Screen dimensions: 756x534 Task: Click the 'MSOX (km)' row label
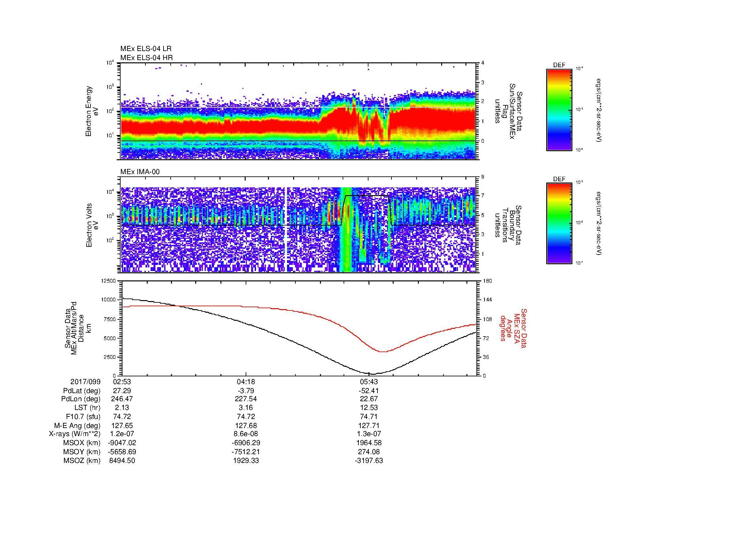coord(82,443)
